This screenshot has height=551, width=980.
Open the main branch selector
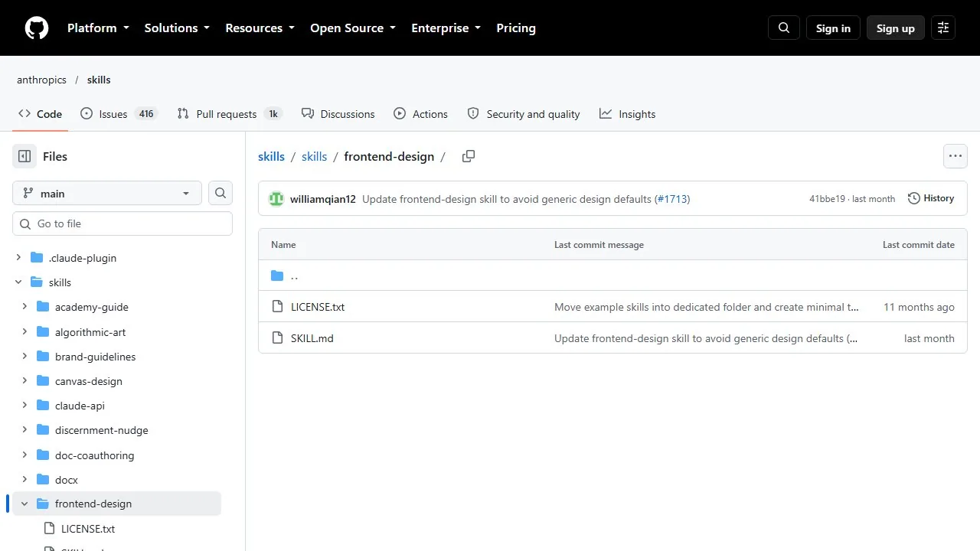click(107, 194)
